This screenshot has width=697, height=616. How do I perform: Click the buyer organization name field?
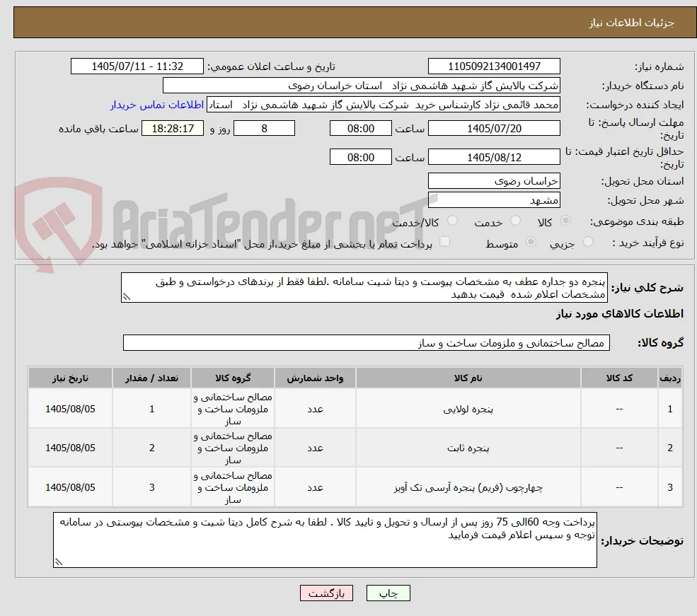point(362,86)
